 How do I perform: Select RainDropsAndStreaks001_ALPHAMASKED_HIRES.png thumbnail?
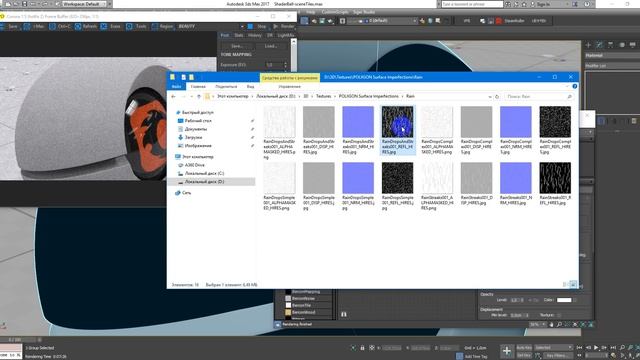click(x=280, y=122)
